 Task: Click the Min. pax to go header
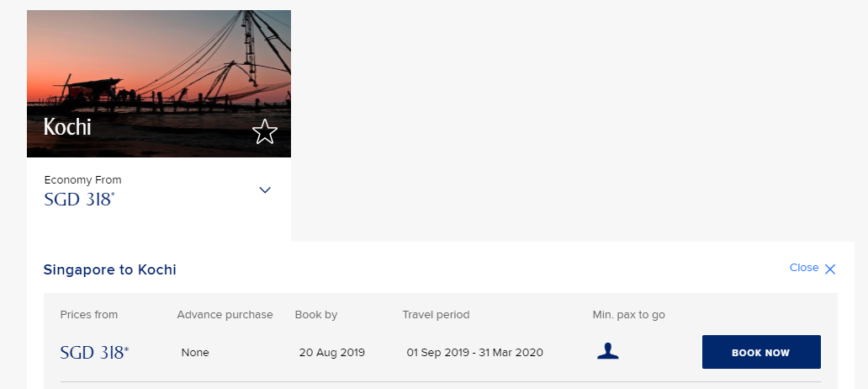pyautogui.click(x=628, y=315)
